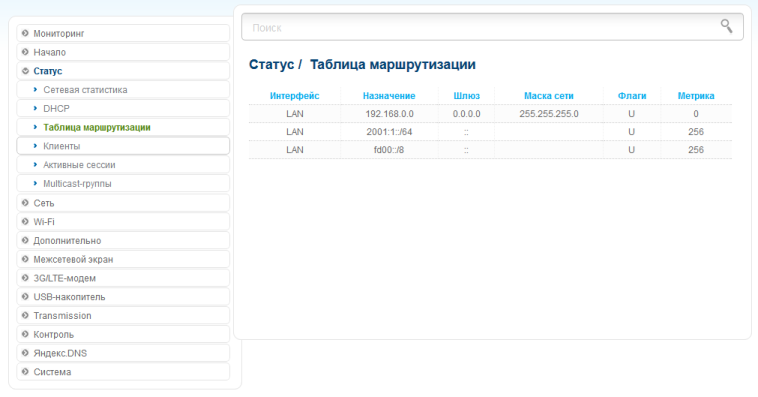The image size is (758, 397).
Task: Open the Яндекс.DNS menu item
Action: [x=123, y=353]
